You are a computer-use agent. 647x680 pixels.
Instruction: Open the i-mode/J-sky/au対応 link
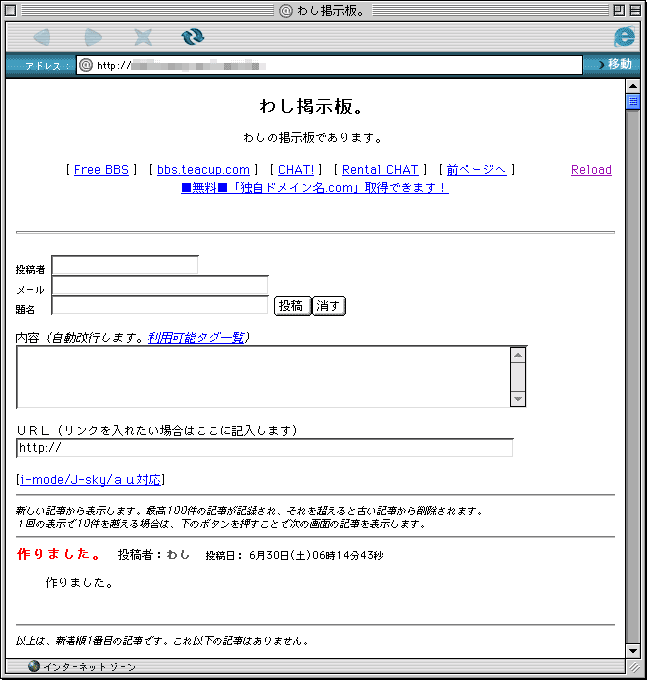(91, 480)
